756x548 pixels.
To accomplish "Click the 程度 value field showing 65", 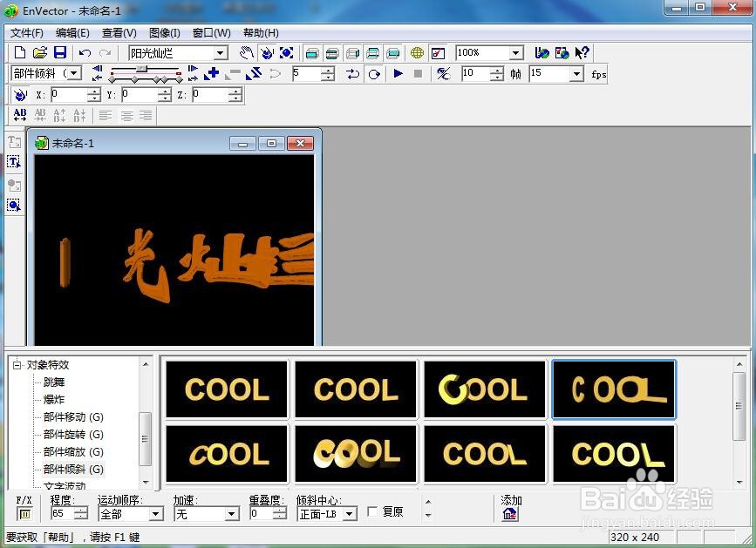I will click(63, 514).
